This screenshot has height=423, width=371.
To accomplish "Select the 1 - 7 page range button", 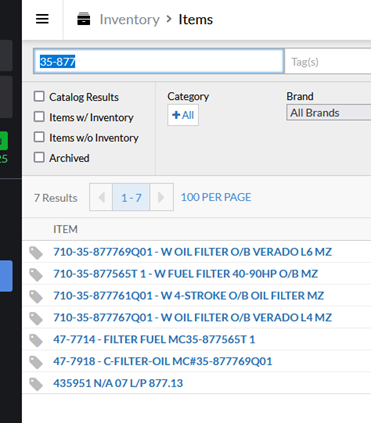I will [x=131, y=197].
